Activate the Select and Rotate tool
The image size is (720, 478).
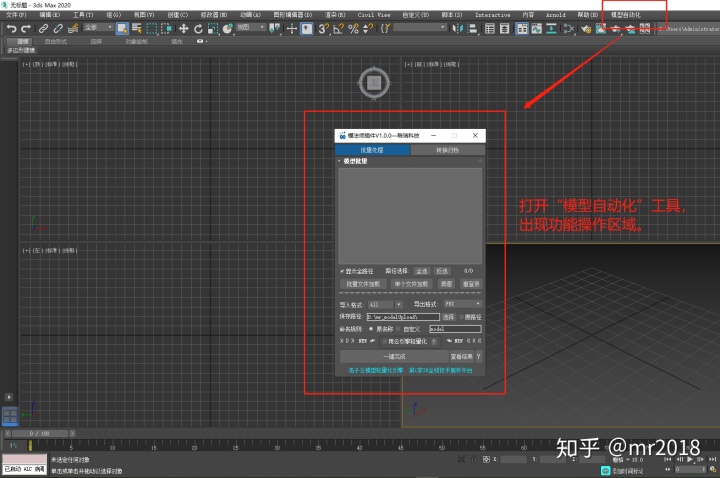[x=198, y=29]
